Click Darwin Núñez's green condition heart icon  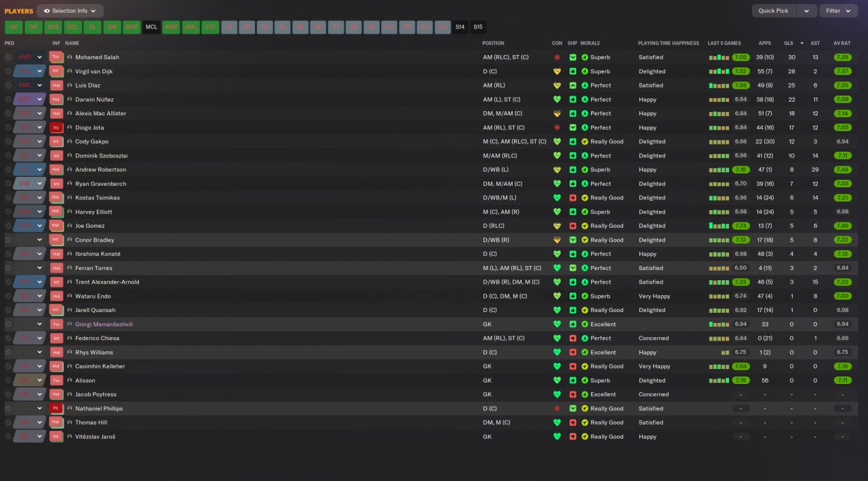(557, 100)
